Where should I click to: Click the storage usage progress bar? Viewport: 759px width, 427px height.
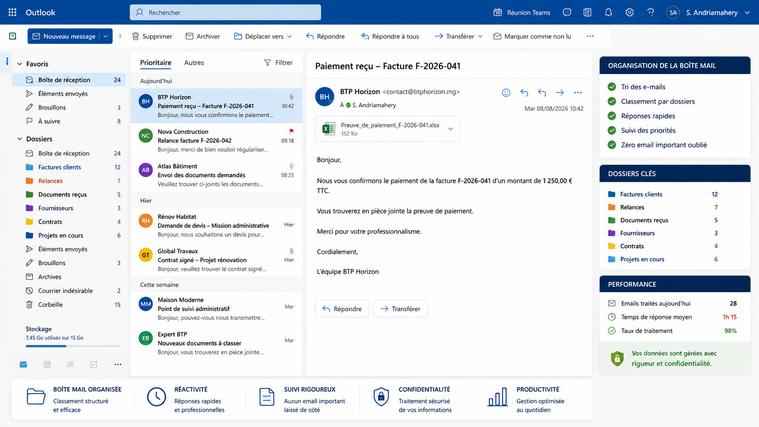(73, 346)
